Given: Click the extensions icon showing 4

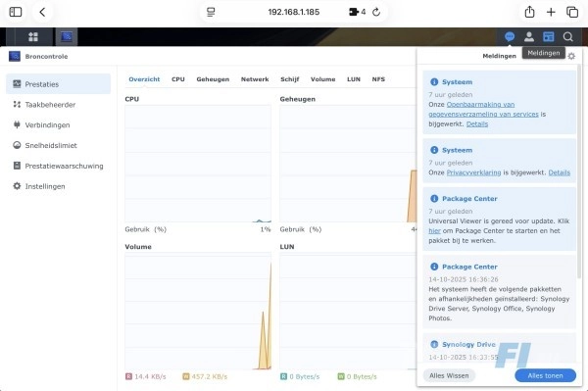Looking at the screenshot, I should click(x=357, y=12).
